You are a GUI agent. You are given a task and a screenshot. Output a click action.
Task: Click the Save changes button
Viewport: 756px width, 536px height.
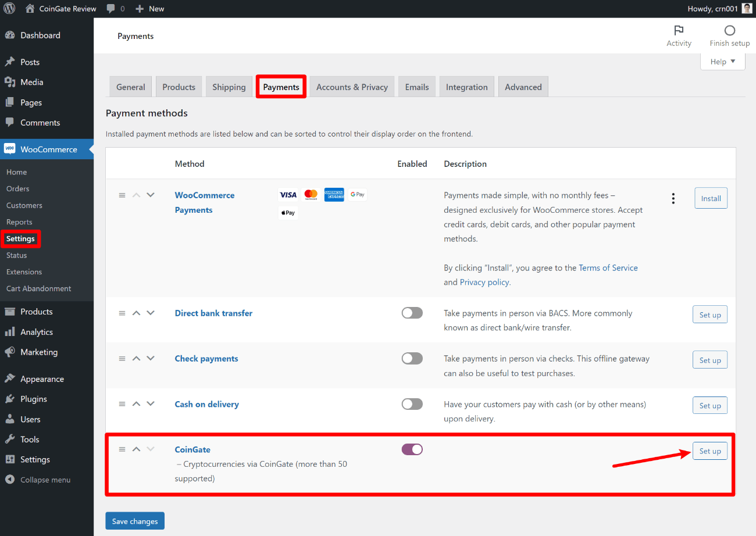135,521
